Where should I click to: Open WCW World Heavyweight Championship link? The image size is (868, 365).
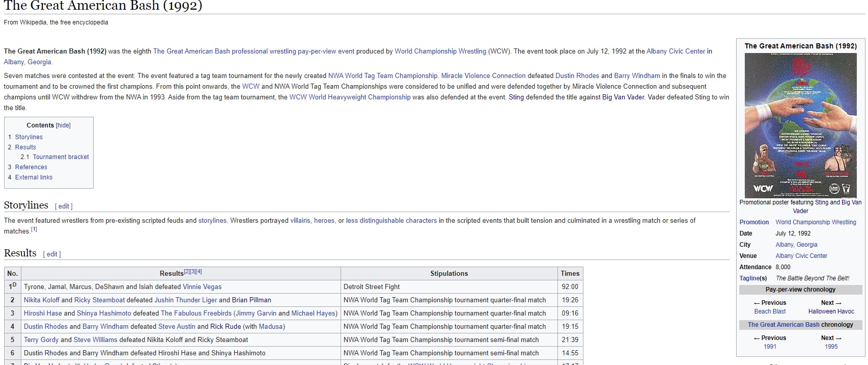pos(350,97)
